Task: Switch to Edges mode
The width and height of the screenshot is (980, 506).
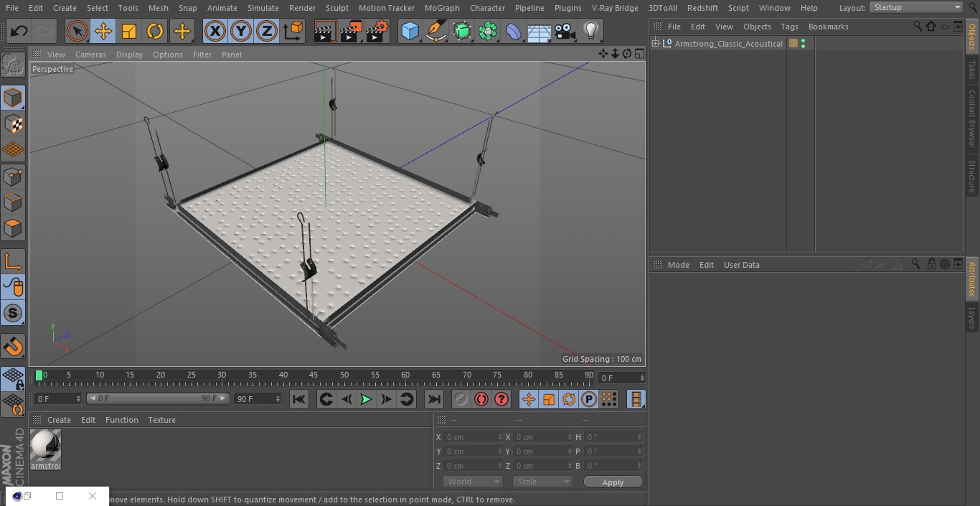Action: tap(13, 202)
